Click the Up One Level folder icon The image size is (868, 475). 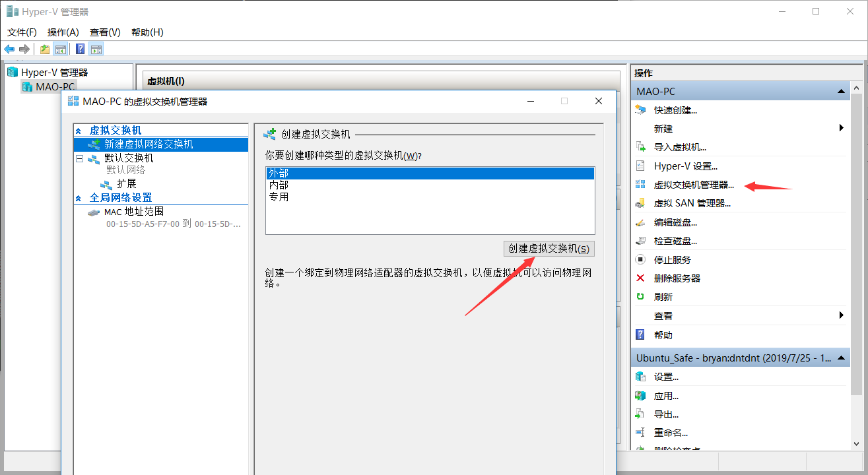point(45,49)
